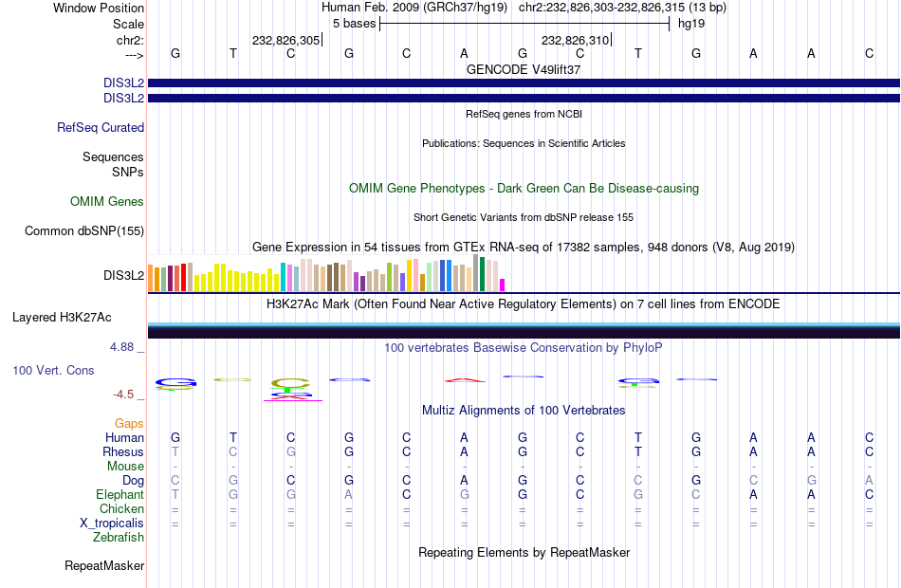Select the X_tropicalis alignment row label

pos(112,524)
